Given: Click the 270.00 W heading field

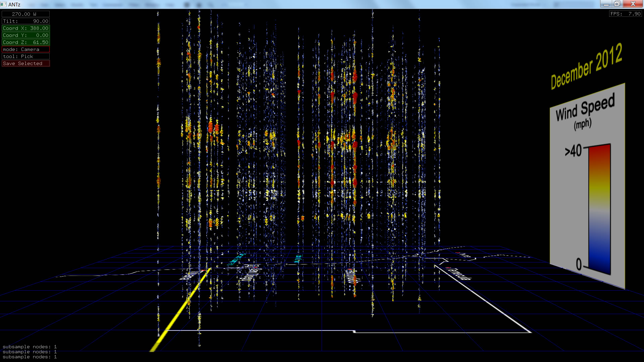Looking at the screenshot, I should [x=25, y=14].
